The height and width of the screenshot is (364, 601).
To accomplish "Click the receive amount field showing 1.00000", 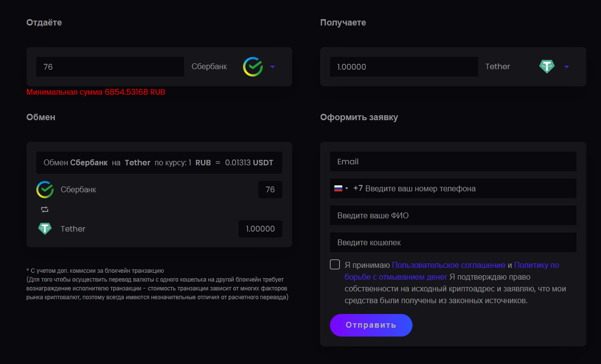I will coord(404,67).
